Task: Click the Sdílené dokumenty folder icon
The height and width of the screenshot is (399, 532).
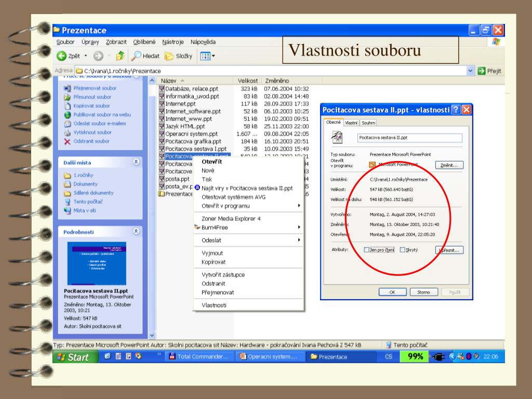Action: point(67,193)
